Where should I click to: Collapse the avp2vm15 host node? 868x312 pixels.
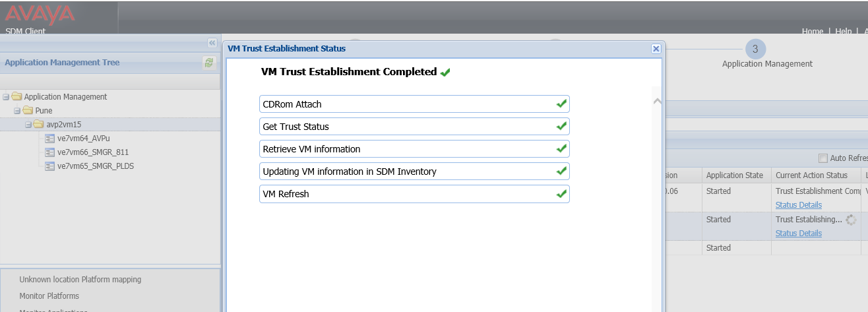click(x=28, y=125)
